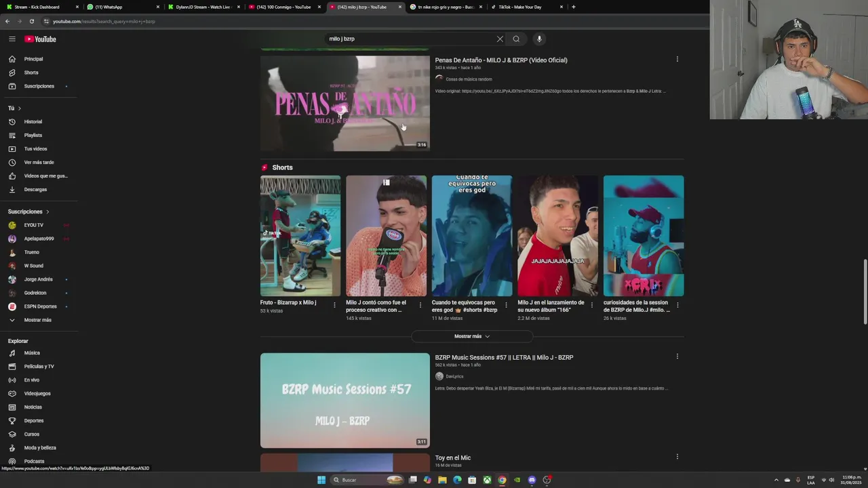Open a new browser tab

point(574,7)
